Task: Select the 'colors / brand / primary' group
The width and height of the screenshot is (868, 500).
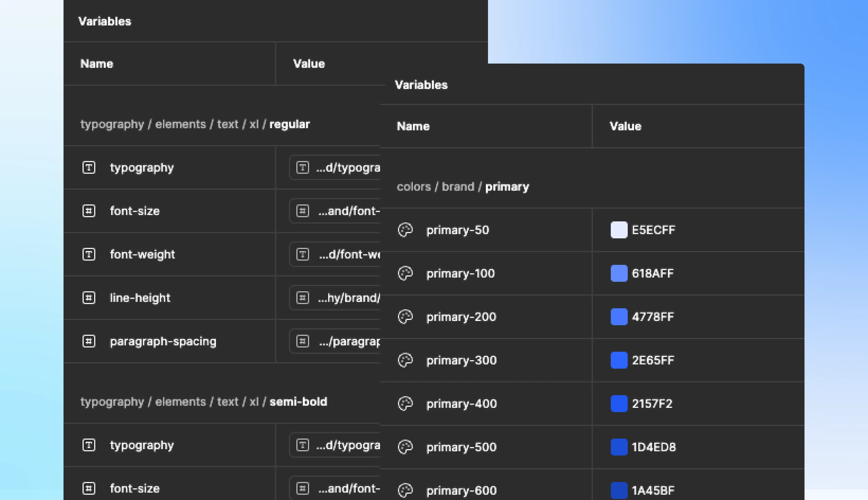Action: click(x=463, y=187)
